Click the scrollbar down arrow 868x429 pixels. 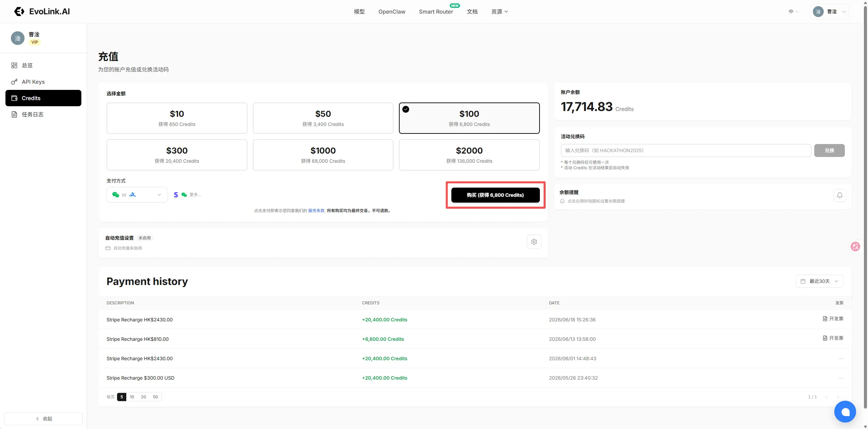(865, 427)
